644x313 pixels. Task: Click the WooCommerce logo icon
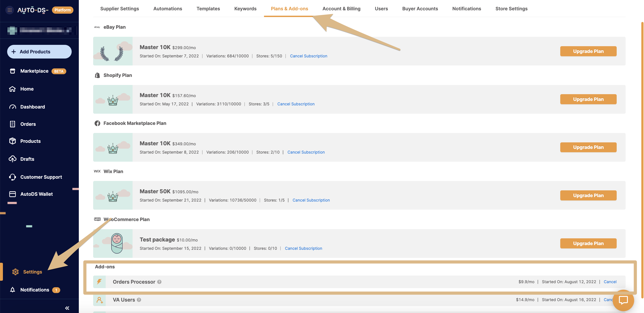(97, 219)
